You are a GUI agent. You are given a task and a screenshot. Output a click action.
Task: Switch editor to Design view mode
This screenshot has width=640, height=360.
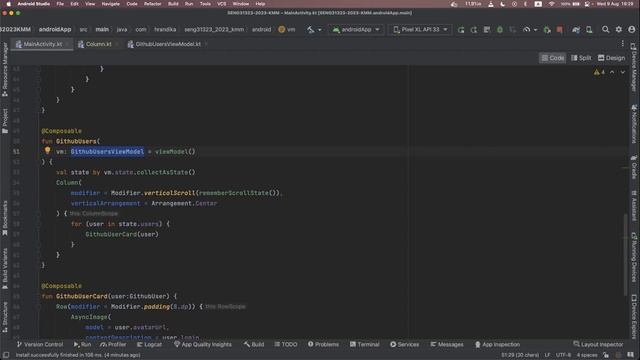click(611, 58)
